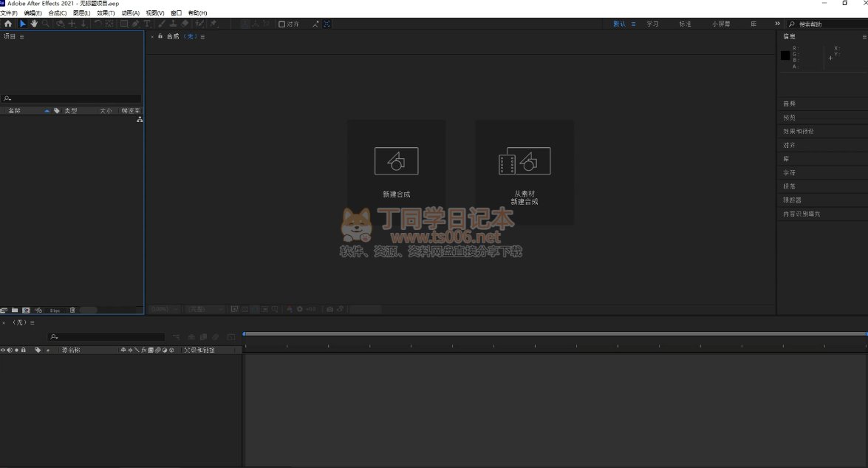Click the 从素材新建合成 button
Screen dimensions: 868x468
coord(524,172)
